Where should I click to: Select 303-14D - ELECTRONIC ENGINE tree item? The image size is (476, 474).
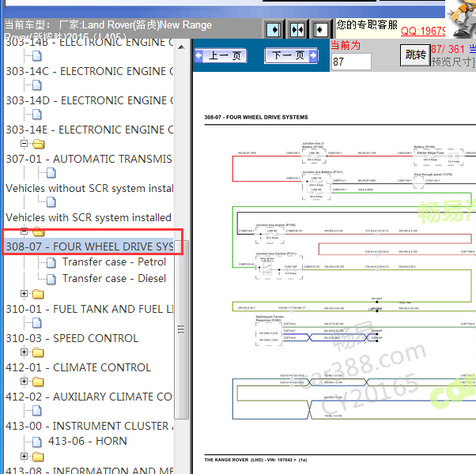(x=90, y=100)
